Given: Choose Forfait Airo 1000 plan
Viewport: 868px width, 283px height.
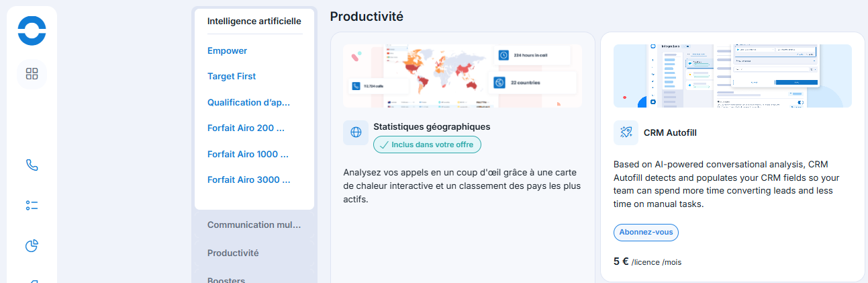Looking at the screenshot, I should pyautogui.click(x=248, y=154).
